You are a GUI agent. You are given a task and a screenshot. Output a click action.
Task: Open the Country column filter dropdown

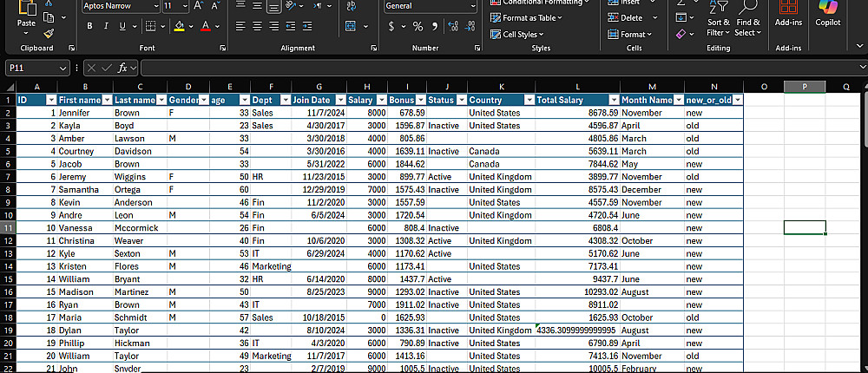pyautogui.click(x=528, y=101)
